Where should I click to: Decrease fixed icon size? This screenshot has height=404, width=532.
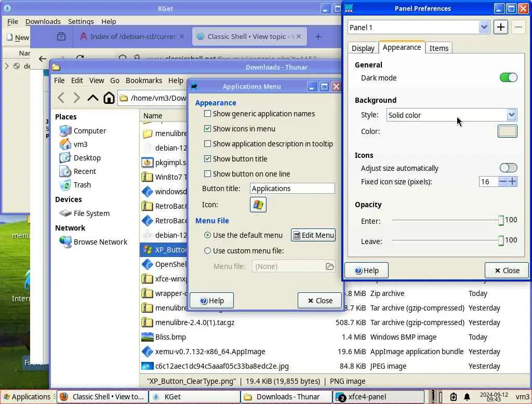(502, 182)
